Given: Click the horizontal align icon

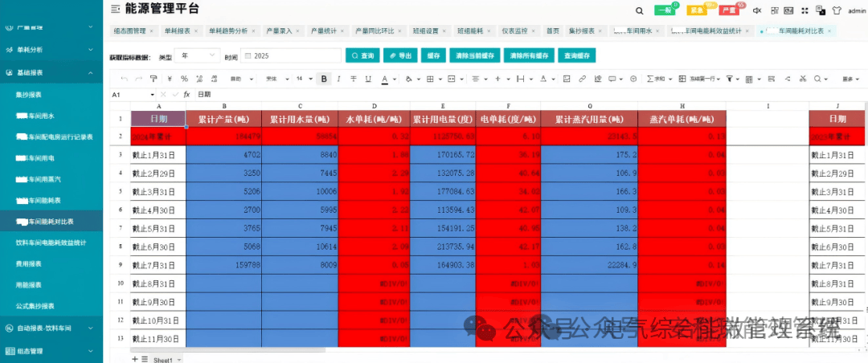Looking at the screenshot, I should click(476, 80).
